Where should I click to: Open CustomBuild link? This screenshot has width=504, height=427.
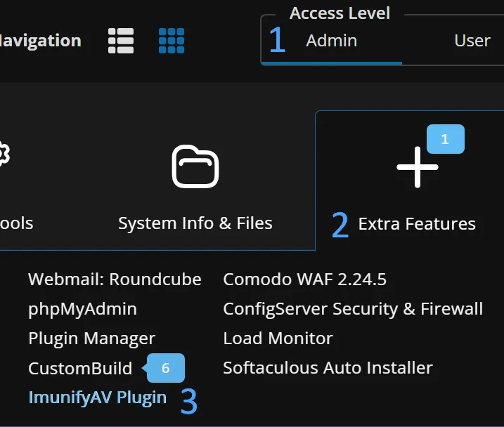click(x=80, y=368)
